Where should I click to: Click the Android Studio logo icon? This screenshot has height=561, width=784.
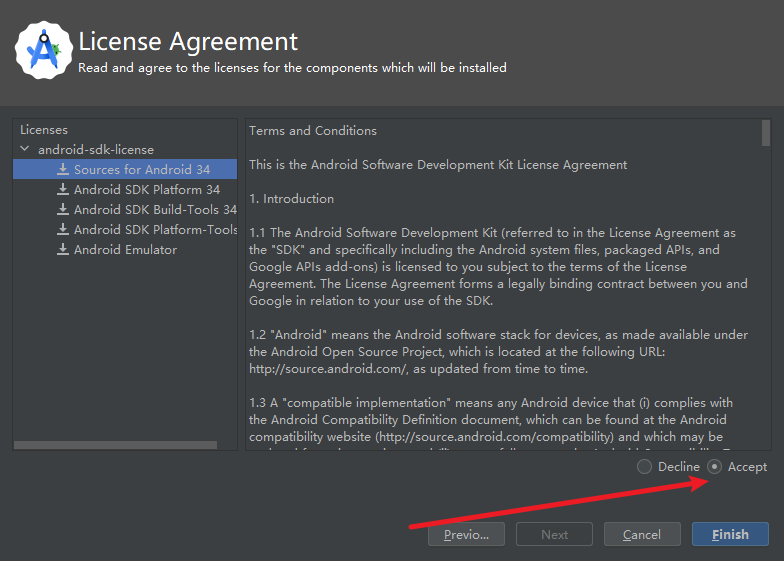click(x=41, y=50)
